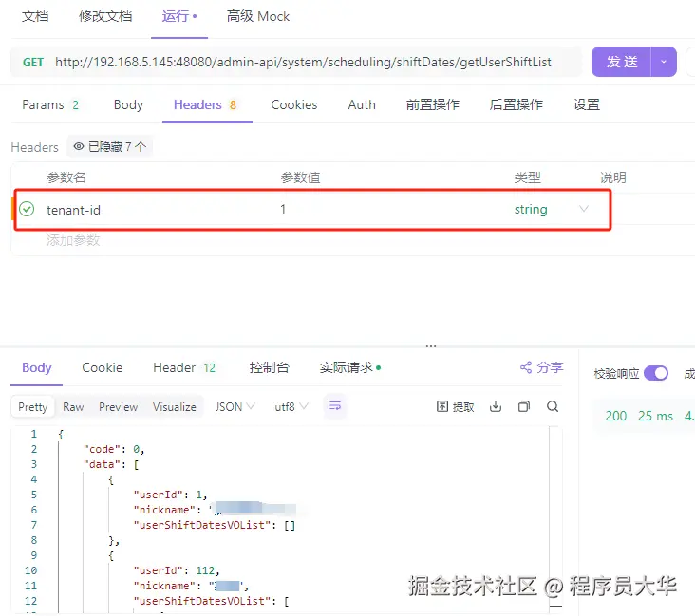The height and width of the screenshot is (616, 695).
Task: Open the 高级 Mock tab
Action: pos(258,17)
